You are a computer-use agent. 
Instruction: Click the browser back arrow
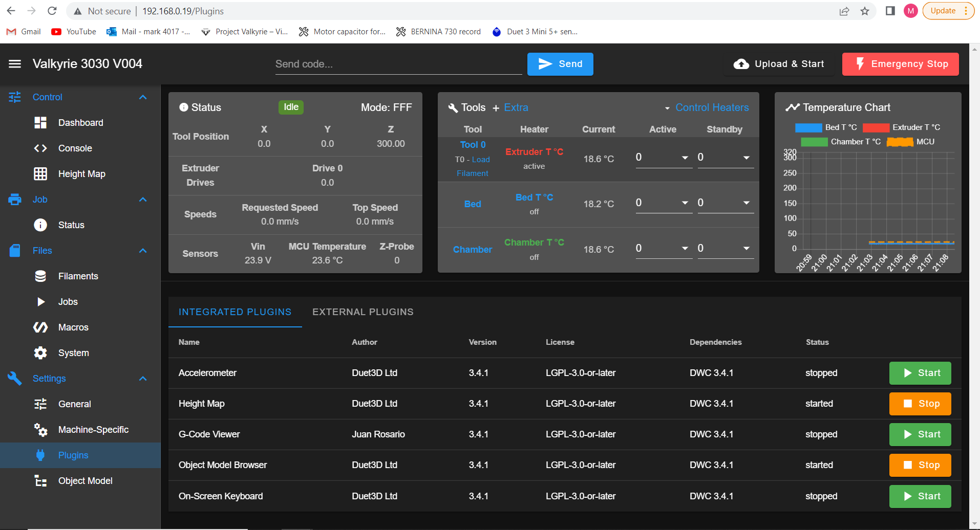pyautogui.click(x=11, y=11)
